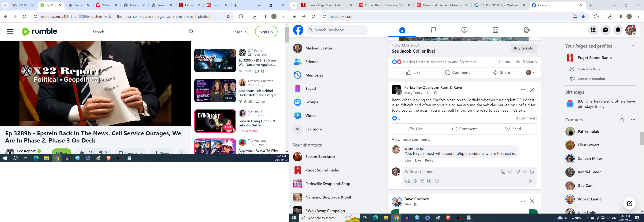Go to Facebook Marketplace icon

[495, 30]
